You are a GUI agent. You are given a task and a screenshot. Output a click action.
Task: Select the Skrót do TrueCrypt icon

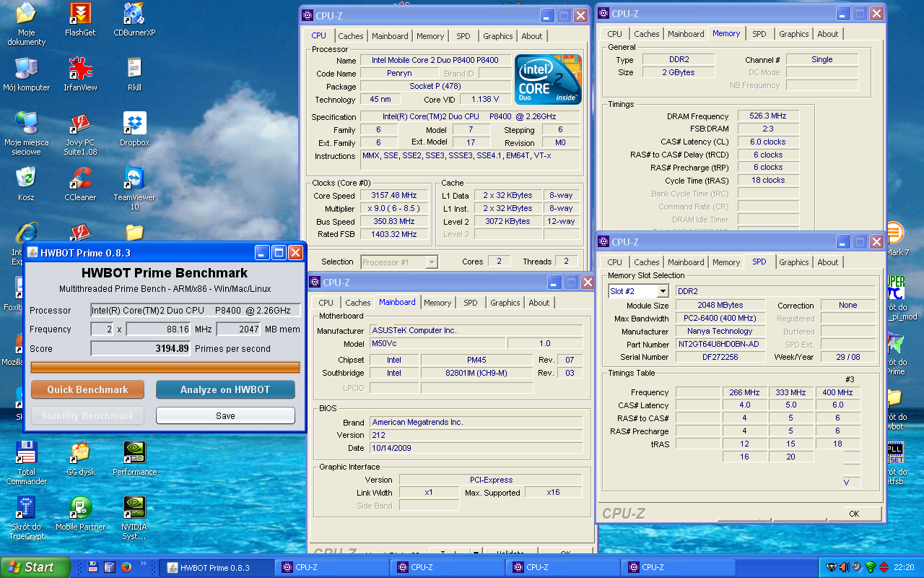coord(26,518)
